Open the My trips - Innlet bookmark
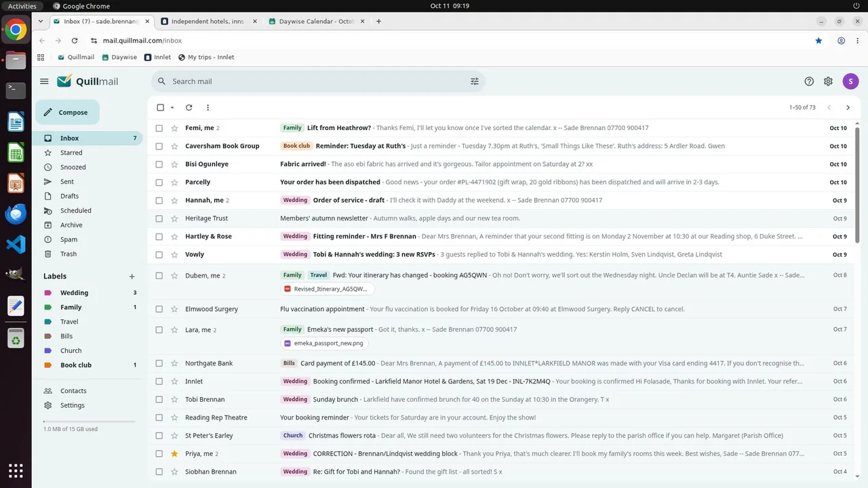This screenshot has height=488, width=868. [206, 57]
